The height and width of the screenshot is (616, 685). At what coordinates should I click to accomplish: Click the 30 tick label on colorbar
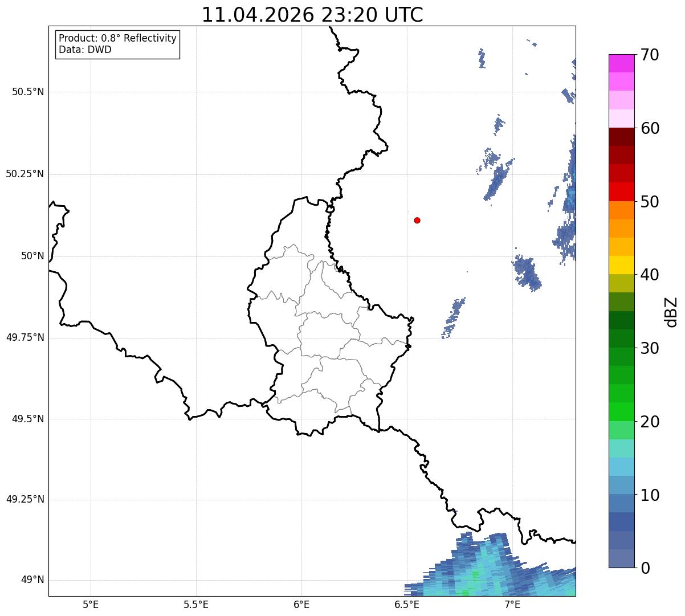tap(650, 348)
